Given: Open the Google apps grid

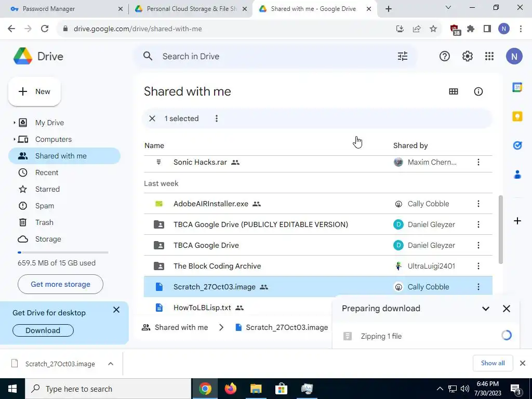Looking at the screenshot, I should click(x=489, y=56).
